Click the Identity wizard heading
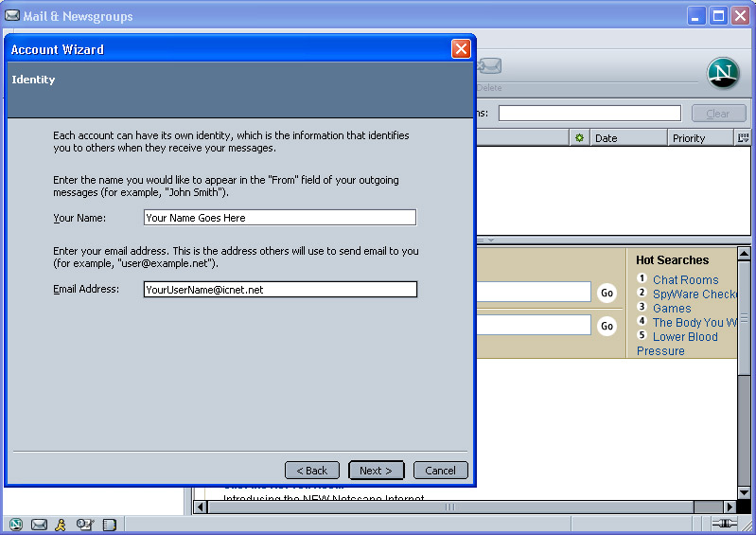 [x=33, y=80]
